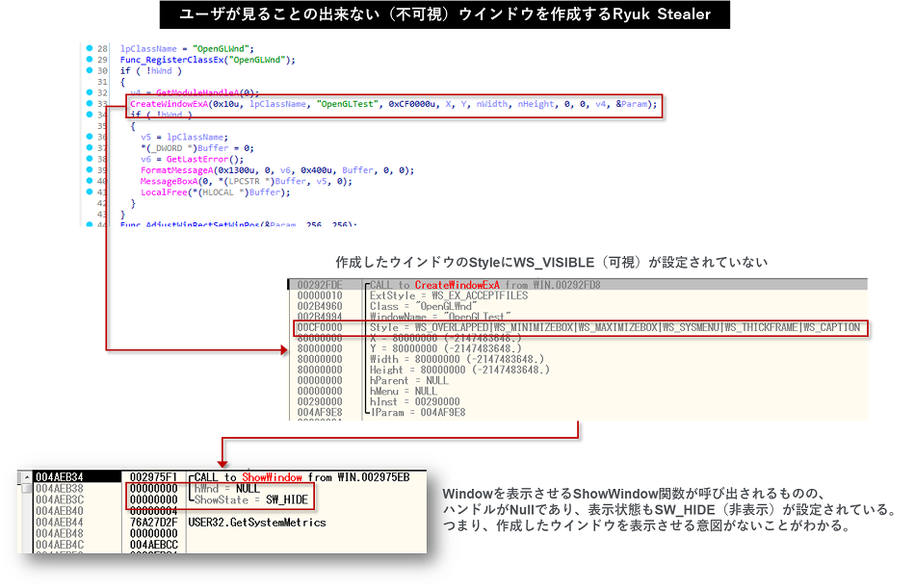
Task: Toggle the breakpoint dot on line 30
Action: (x=90, y=70)
